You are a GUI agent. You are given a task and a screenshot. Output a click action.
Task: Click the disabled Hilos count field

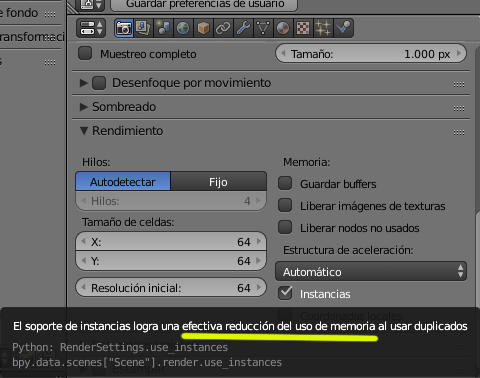(171, 201)
